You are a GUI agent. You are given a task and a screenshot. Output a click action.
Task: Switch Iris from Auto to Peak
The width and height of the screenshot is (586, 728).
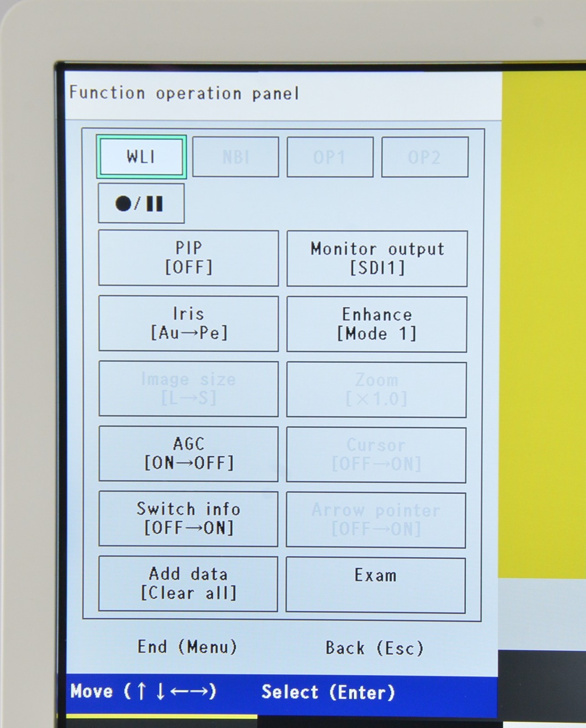click(x=188, y=324)
